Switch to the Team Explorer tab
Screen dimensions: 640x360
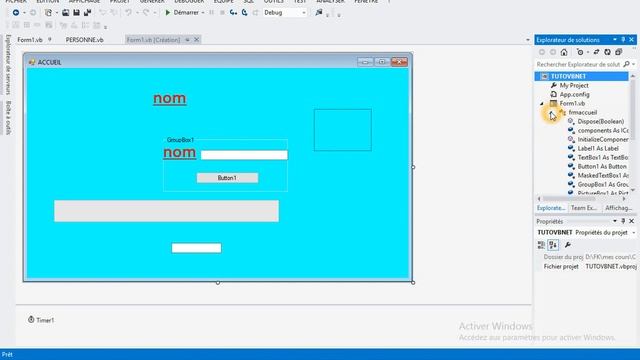[x=584, y=208]
